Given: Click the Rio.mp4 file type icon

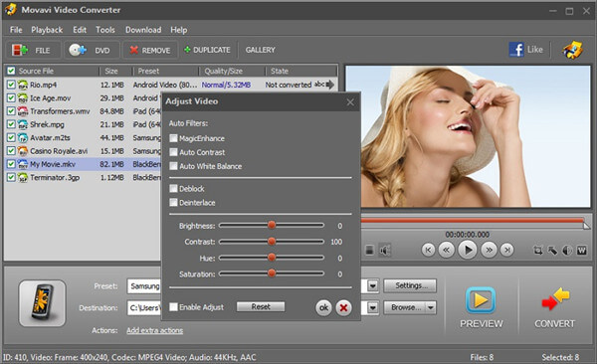Looking at the screenshot, I should click(23, 85).
